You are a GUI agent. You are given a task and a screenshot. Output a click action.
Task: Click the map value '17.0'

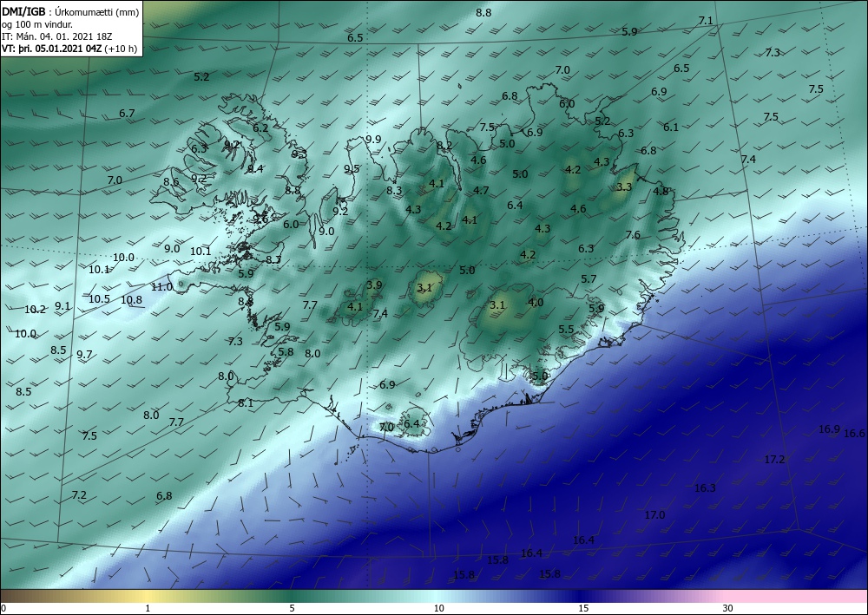[654, 515]
